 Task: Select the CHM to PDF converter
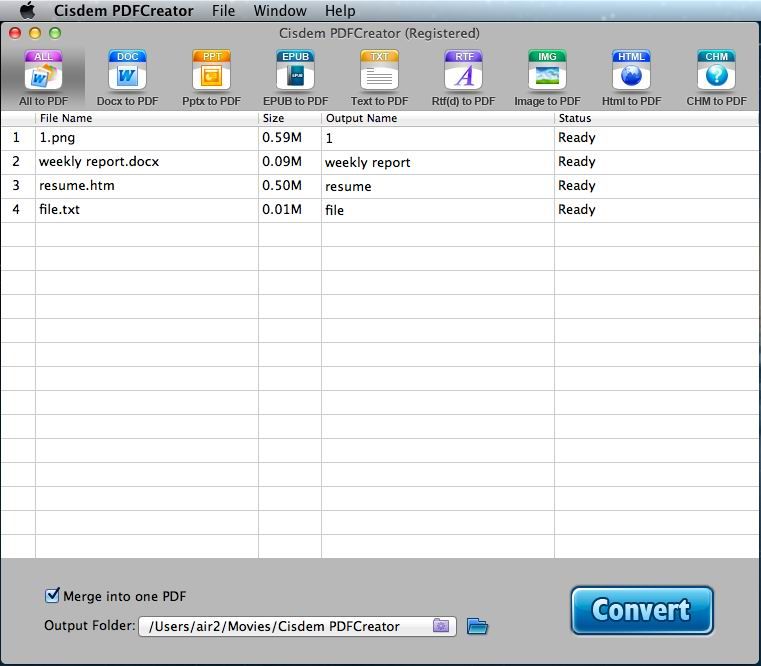716,78
